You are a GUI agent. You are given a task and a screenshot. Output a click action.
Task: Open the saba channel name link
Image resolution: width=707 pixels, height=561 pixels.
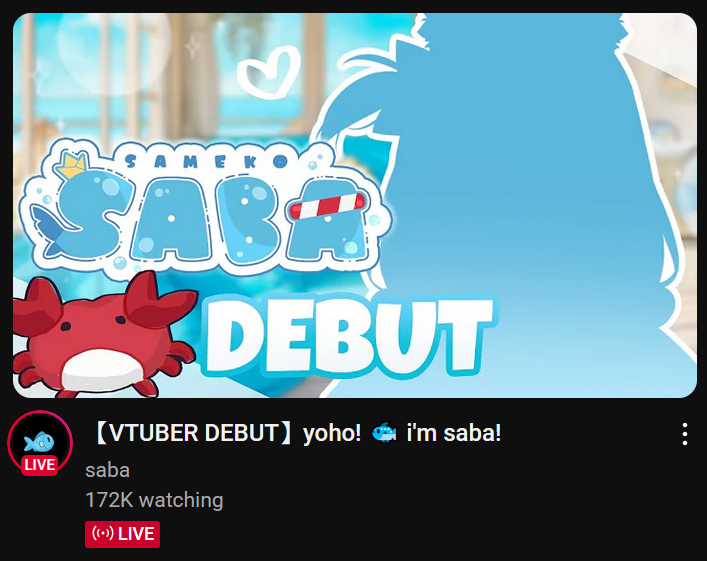click(107, 470)
